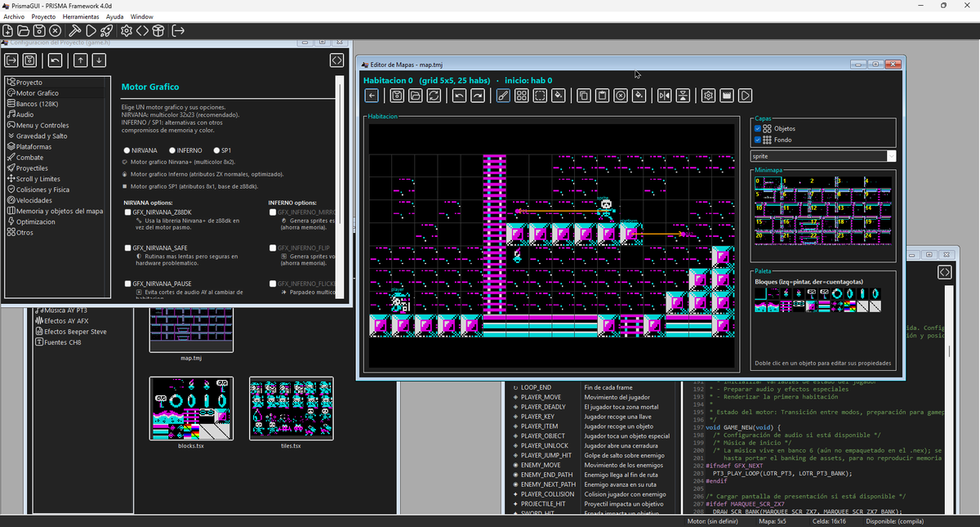Enable the GFX_NIRVANA_SAFE checkbox

[x=128, y=247]
